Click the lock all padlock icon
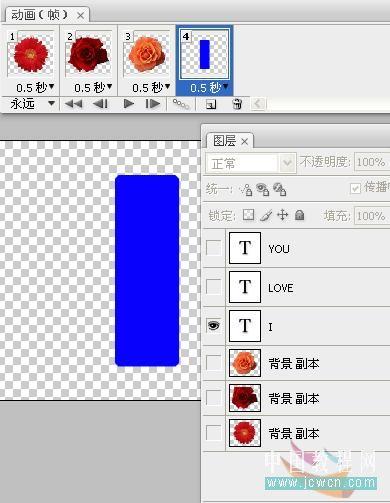Image resolution: width=390 pixels, height=503 pixels. pyautogui.click(x=299, y=215)
